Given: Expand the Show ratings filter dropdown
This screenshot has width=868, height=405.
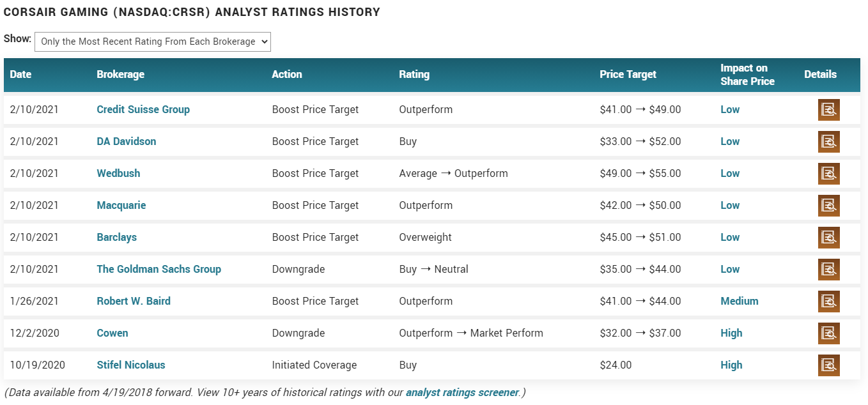Looking at the screenshot, I should (x=153, y=42).
